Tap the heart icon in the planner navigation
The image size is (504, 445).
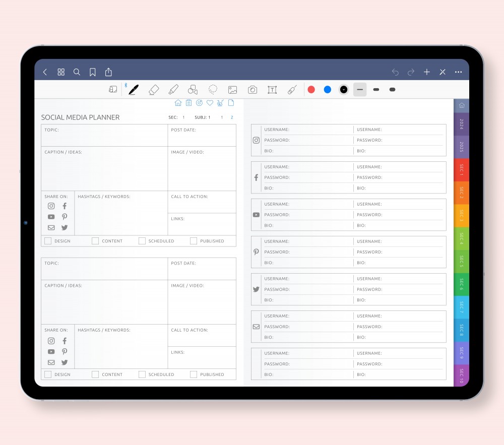click(x=210, y=103)
